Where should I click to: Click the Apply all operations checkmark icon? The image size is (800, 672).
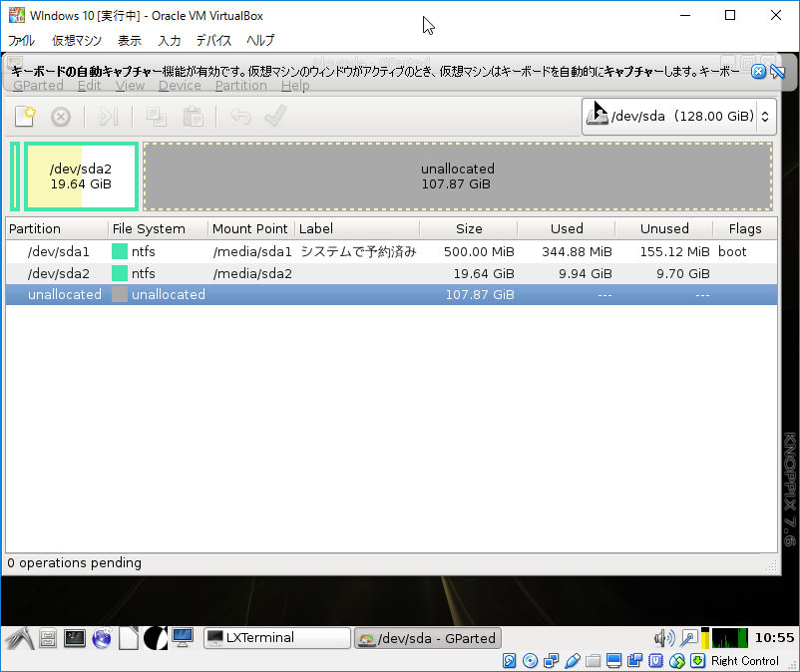tap(275, 117)
